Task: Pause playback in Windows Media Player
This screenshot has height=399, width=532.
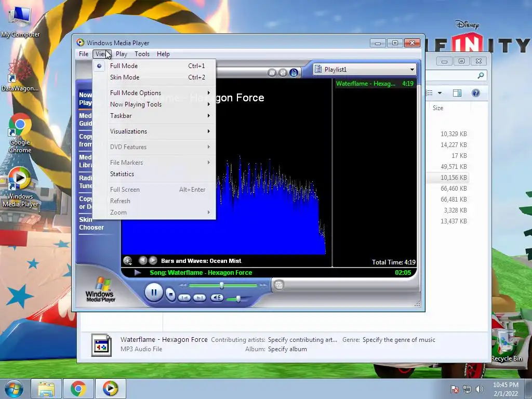Action: coord(154,292)
